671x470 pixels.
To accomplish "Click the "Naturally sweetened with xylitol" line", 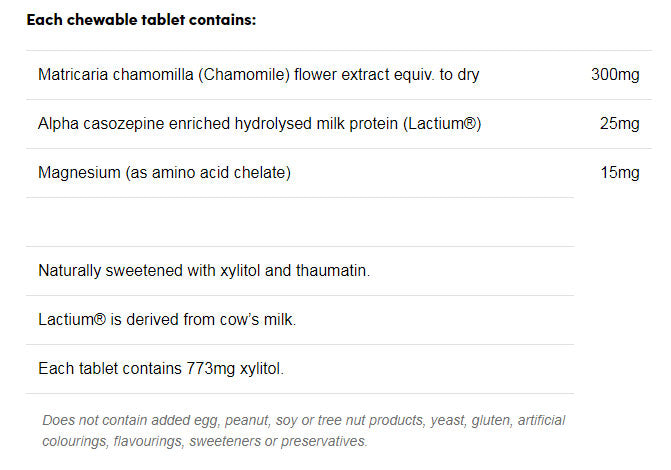I will 204,271.
